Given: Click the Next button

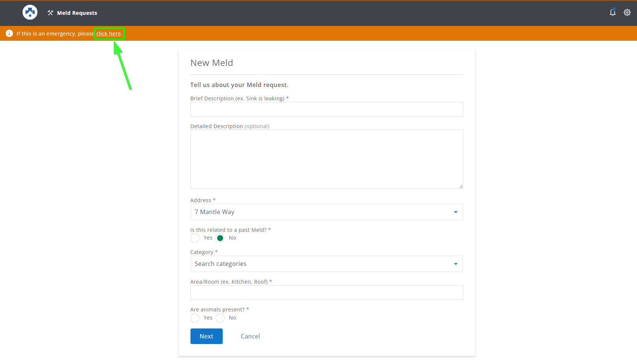Looking at the screenshot, I should [x=206, y=336].
